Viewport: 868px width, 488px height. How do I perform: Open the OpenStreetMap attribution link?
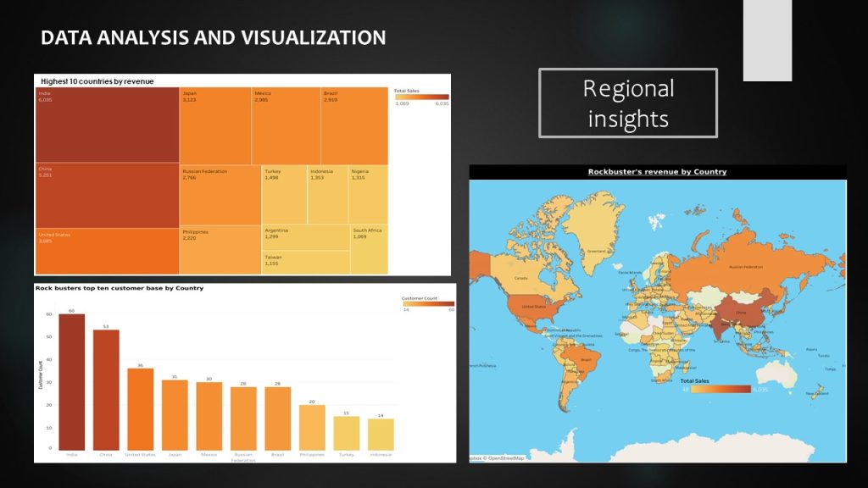(505, 457)
